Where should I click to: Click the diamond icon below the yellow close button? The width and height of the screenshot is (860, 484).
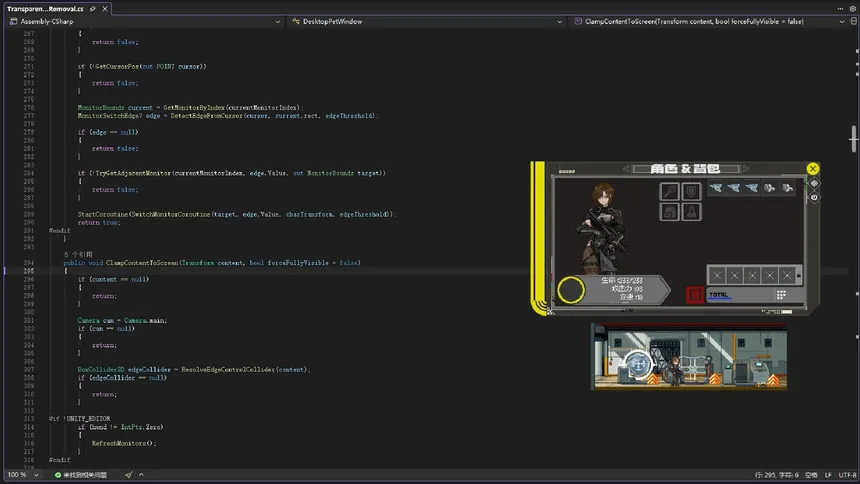coord(814,183)
